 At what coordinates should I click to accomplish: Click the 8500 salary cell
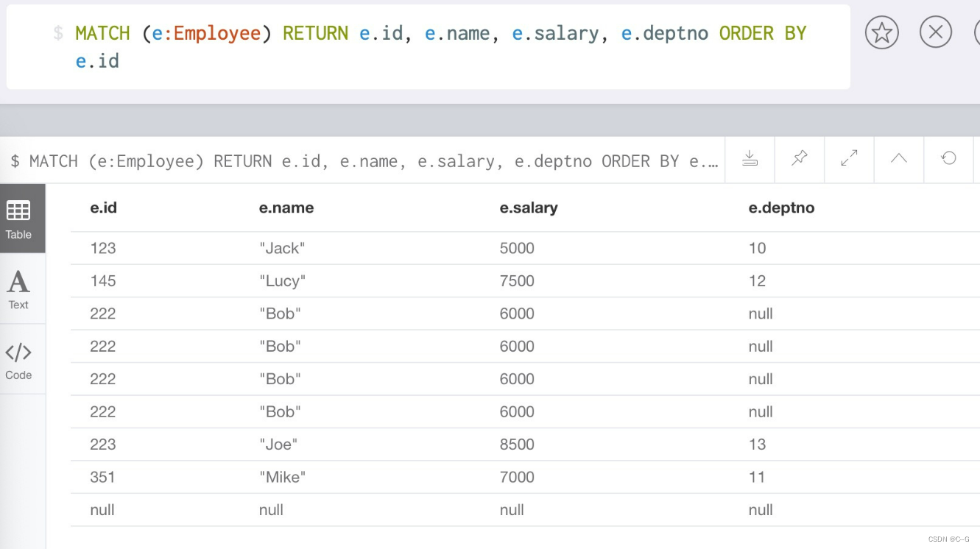[x=517, y=444]
